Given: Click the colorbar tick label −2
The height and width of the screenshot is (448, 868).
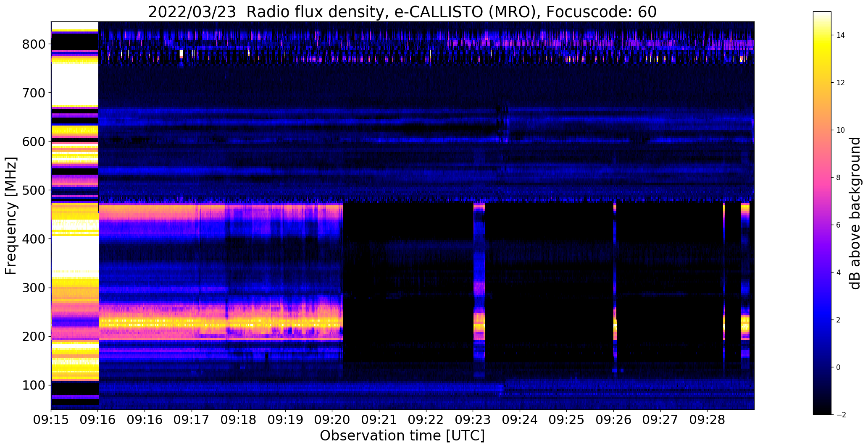Looking at the screenshot, I should [x=841, y=415].
